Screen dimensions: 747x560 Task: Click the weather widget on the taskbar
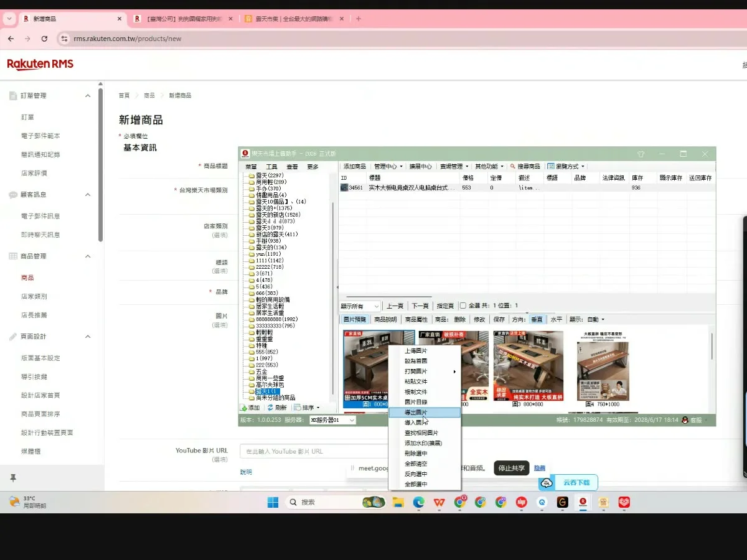click(x=28, y=502)
